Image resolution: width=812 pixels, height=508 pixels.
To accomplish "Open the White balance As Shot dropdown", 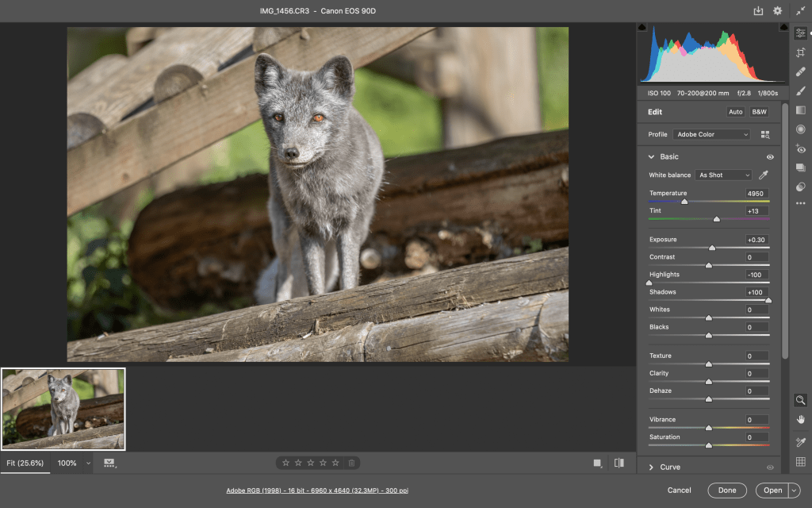I will 723,175.
